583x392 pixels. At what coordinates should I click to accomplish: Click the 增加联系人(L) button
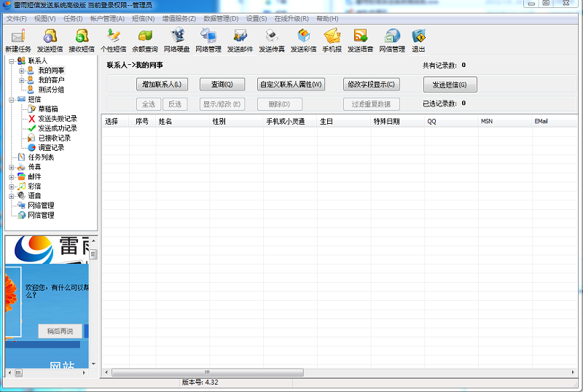(162, 85)
